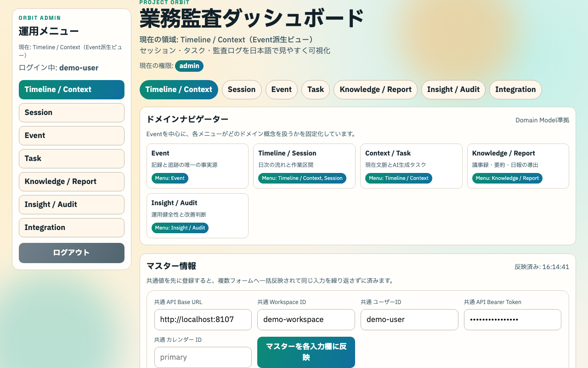Click the 'ドメインナビゲーター' heading
The height and width of the screenshot is (368, 588).
click(187, 120)
